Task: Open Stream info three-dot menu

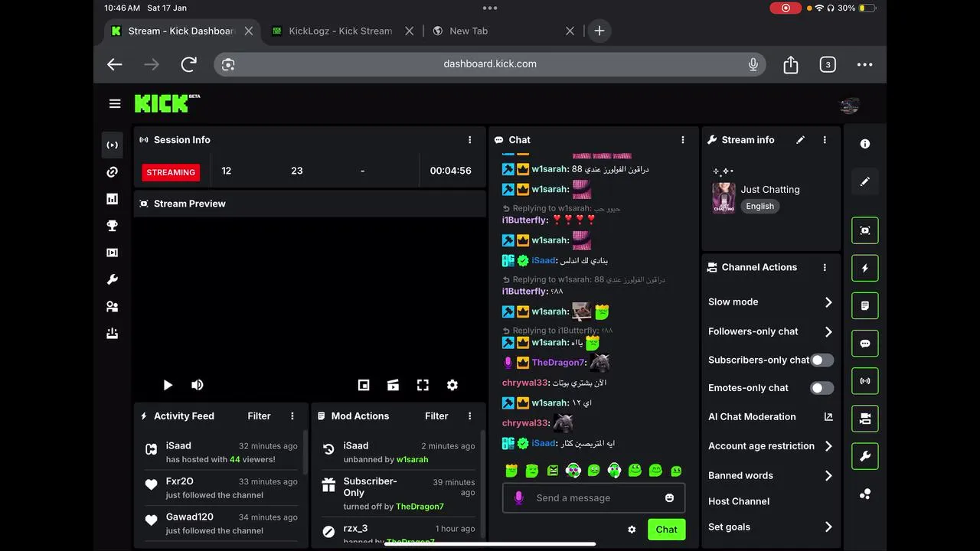Action: [825, 140]
